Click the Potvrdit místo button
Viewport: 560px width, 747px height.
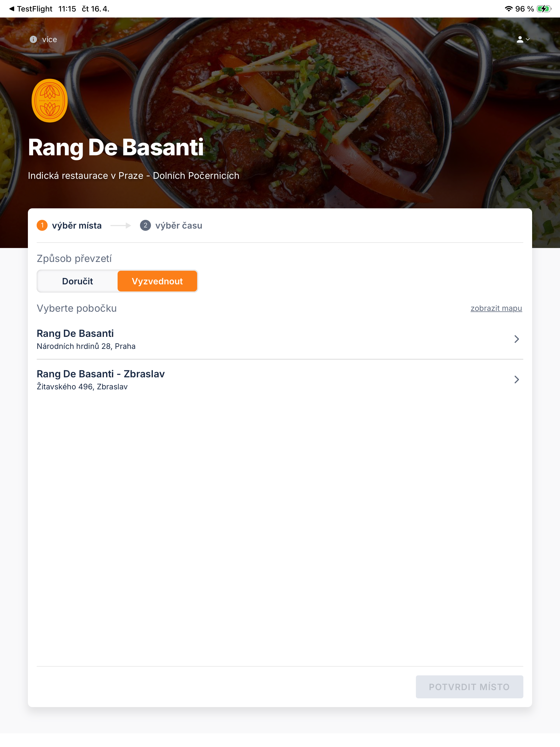(469, 687)
